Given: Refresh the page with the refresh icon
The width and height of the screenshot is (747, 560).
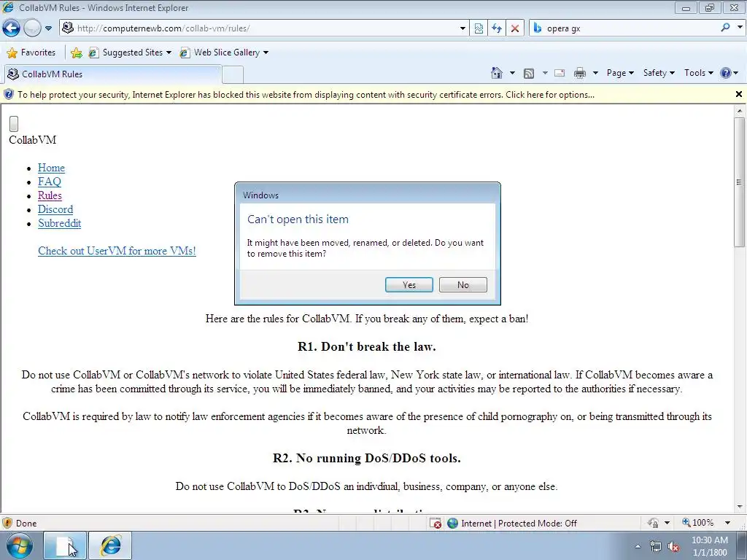Looking at the screenshot, I should [x=497, y=28].
